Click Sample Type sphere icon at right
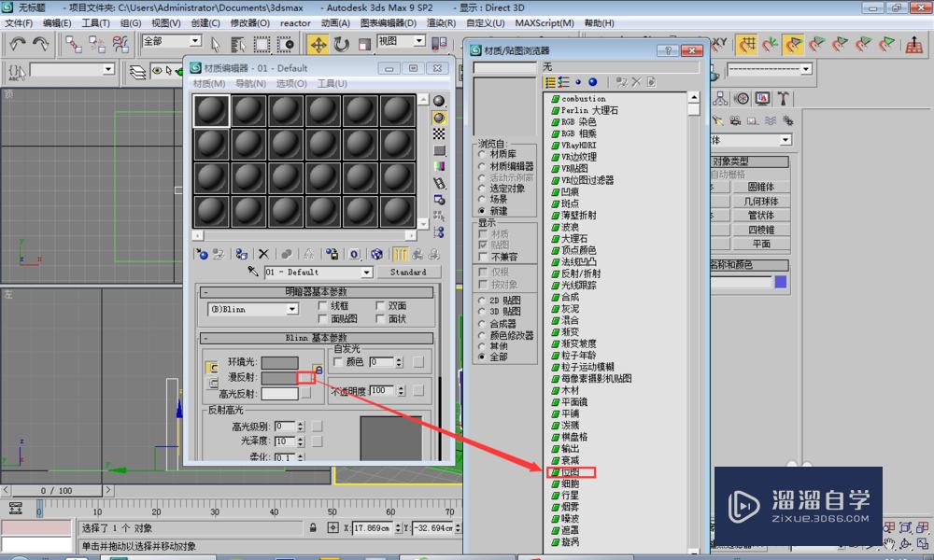This screenshot has width=934, height=560. click(439, 101)
